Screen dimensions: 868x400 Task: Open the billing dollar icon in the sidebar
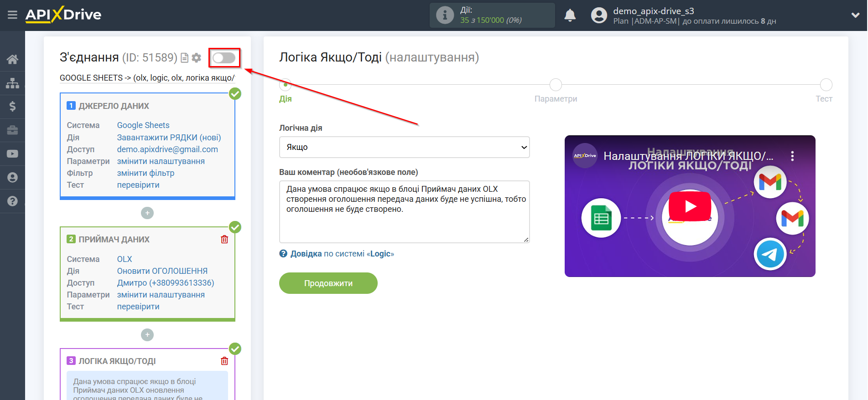(12, 107)
